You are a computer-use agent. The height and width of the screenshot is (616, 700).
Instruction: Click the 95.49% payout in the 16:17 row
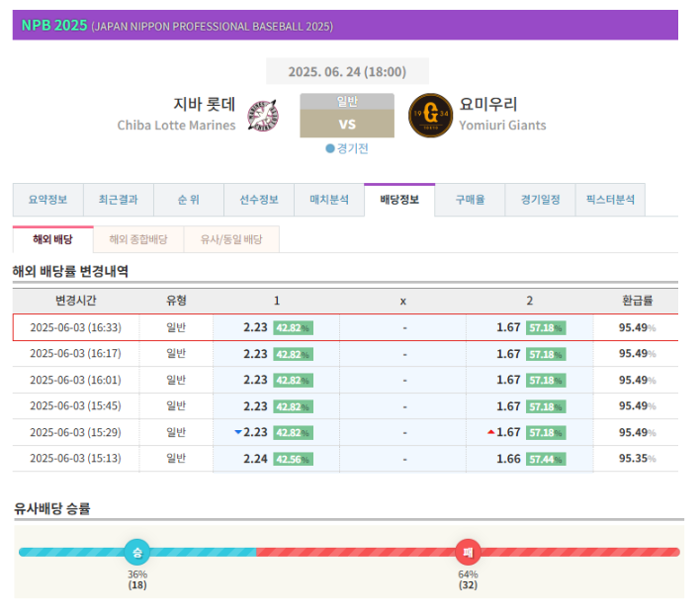(637, 354)
